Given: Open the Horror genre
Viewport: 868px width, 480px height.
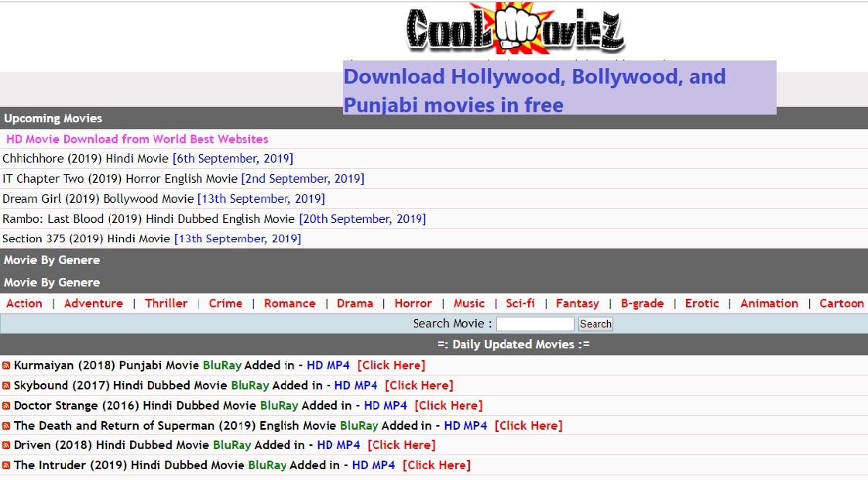Looking at the screenshot, I should 413,303.
